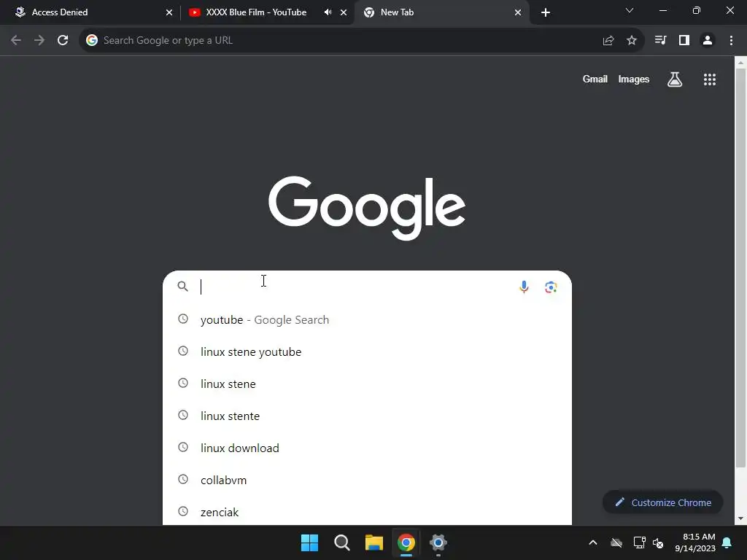Click the page vertical scrollbar
The height and width of the screenshot is (560, 747).
coord(740,268)
